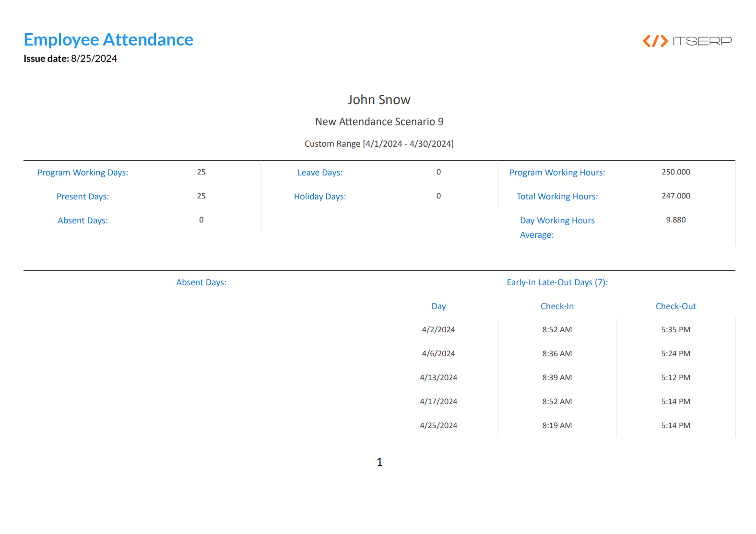This screenshot has height=534, width=756.
Task: Click check-out time 5:12 PM
Action: point(676,378)
